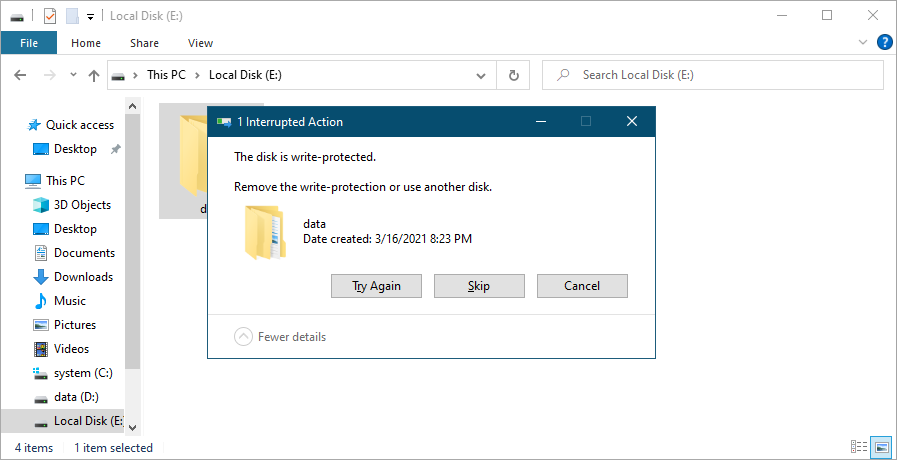The height and width of the screenshot is (460, 897).
Task: Click the Music note icon in the sidebar
Action: pyautogui.click(x=41, y=301)
